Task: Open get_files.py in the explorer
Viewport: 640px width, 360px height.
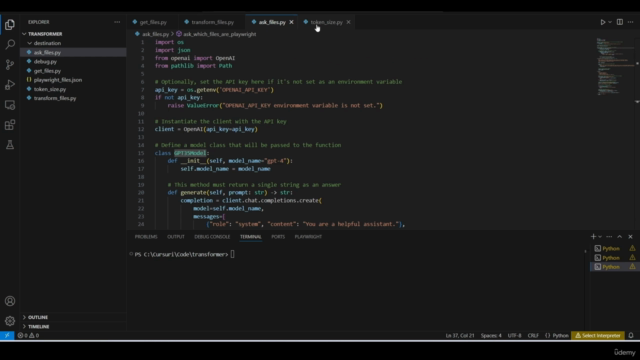Action: coord(73,71)
